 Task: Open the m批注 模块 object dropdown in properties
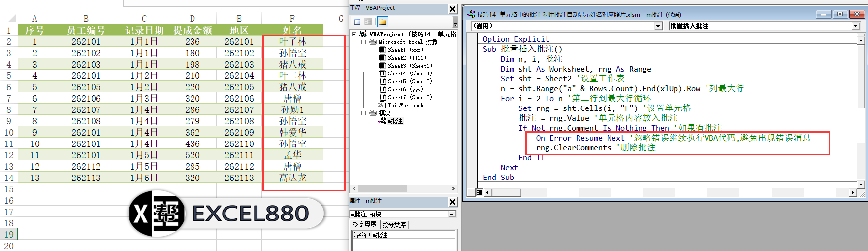click(x=452, y=214)
